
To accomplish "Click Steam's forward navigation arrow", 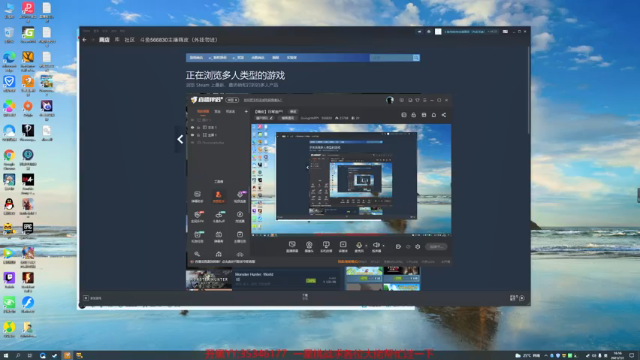I will tap(93, 40).
